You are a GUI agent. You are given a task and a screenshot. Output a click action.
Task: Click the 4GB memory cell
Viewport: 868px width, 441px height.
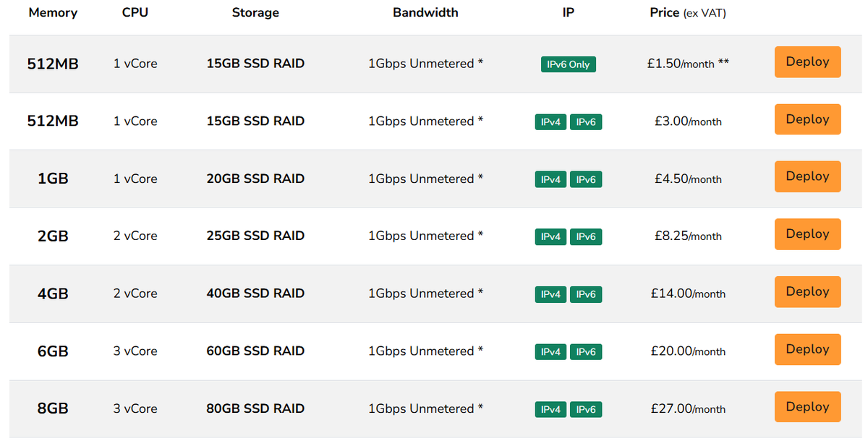point(53,294)
